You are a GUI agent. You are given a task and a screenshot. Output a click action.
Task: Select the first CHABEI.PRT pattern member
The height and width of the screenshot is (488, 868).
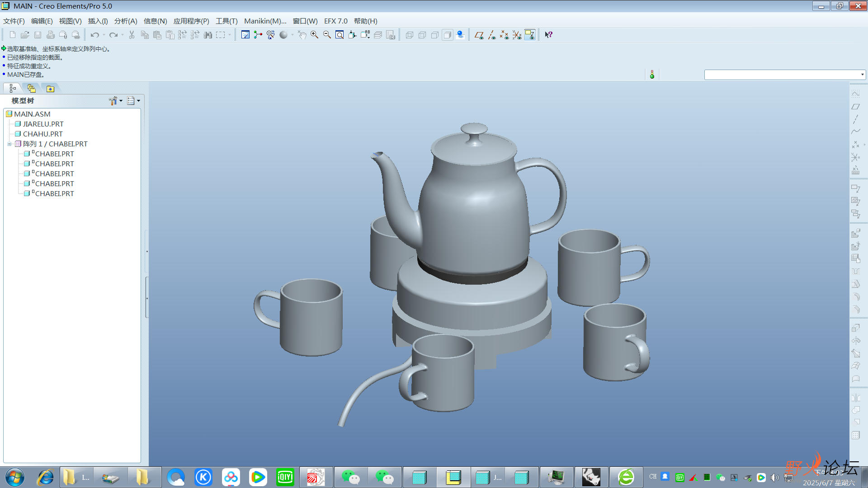click(x=54, y=154)
